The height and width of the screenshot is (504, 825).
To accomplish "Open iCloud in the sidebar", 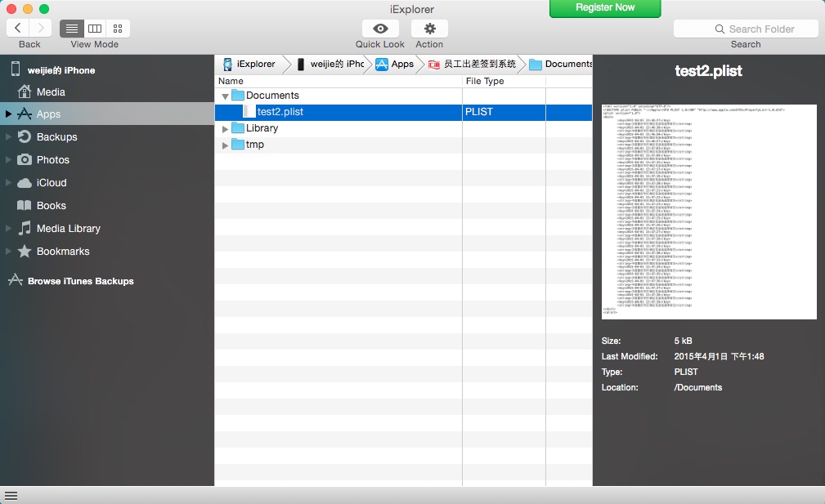I will click(x=52, y=182).
